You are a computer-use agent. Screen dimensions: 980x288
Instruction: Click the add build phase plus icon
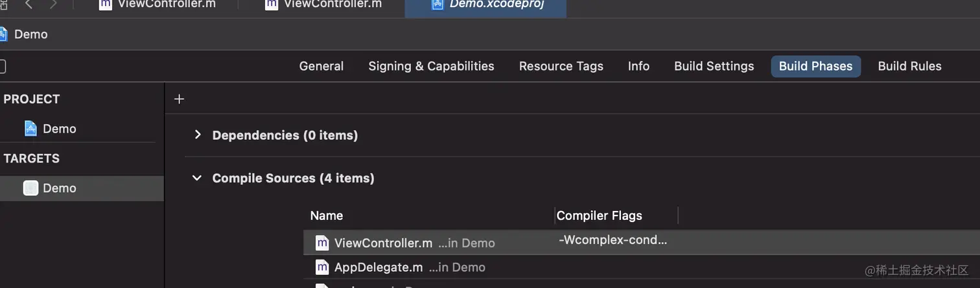click(180, 99)
